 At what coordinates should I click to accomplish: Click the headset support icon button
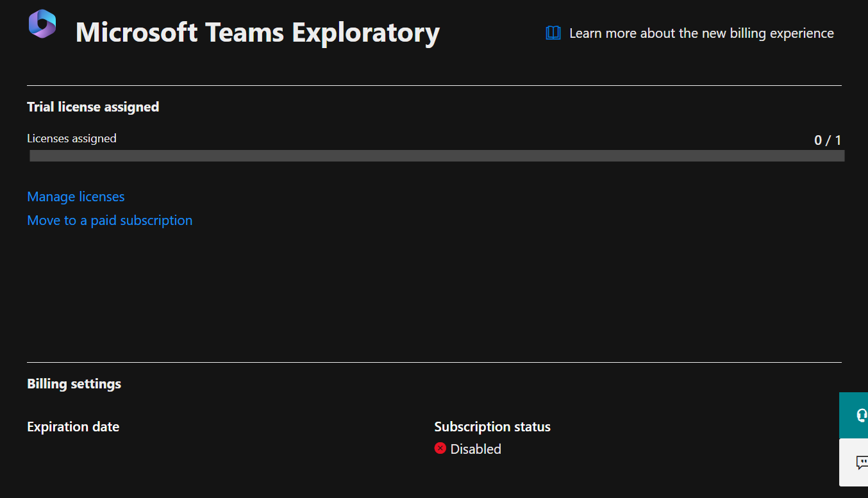point(854,415)
